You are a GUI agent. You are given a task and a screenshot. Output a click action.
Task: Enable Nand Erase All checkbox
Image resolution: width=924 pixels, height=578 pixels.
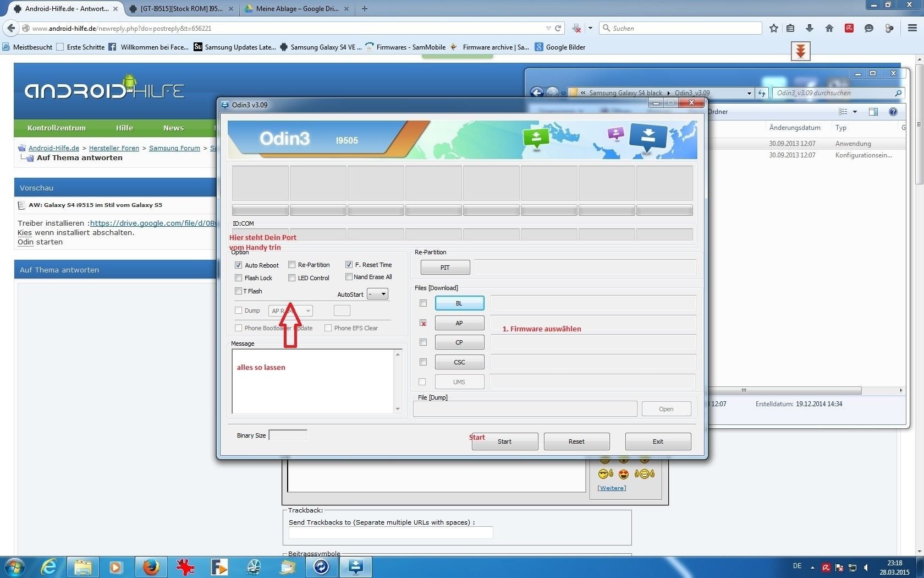point(349,277)
